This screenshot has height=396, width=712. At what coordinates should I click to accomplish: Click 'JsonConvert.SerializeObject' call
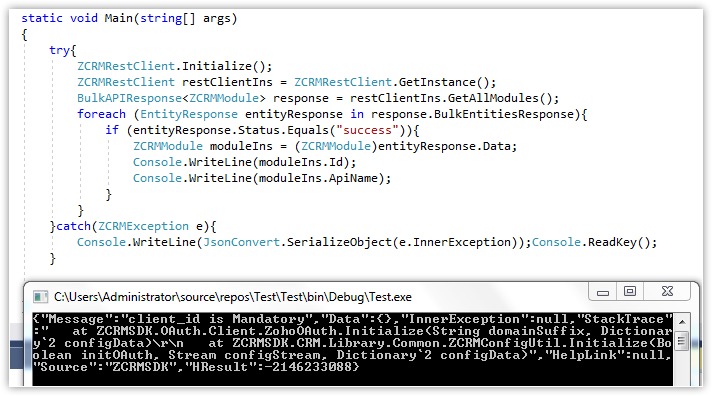pos(297,242)
